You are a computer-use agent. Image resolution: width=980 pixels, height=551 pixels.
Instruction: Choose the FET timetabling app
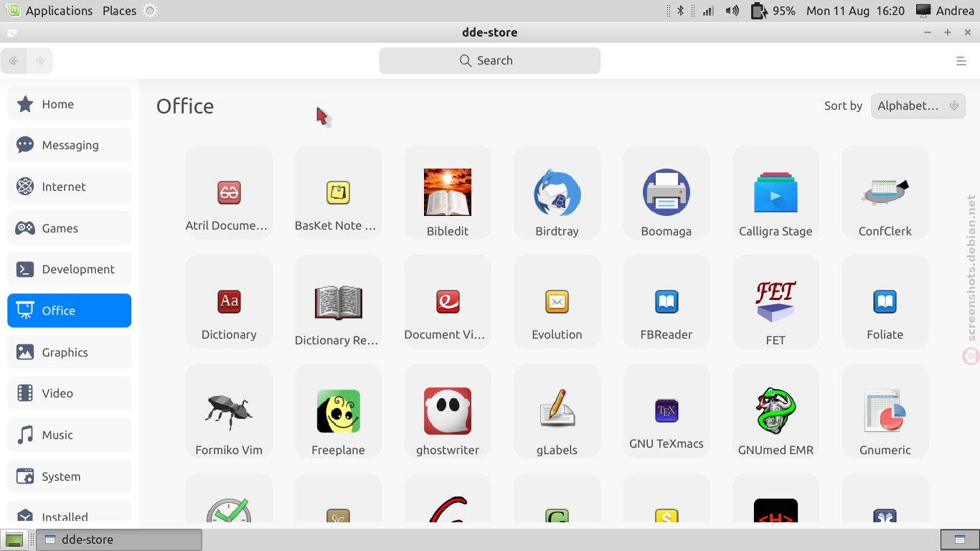pos(776,302)
